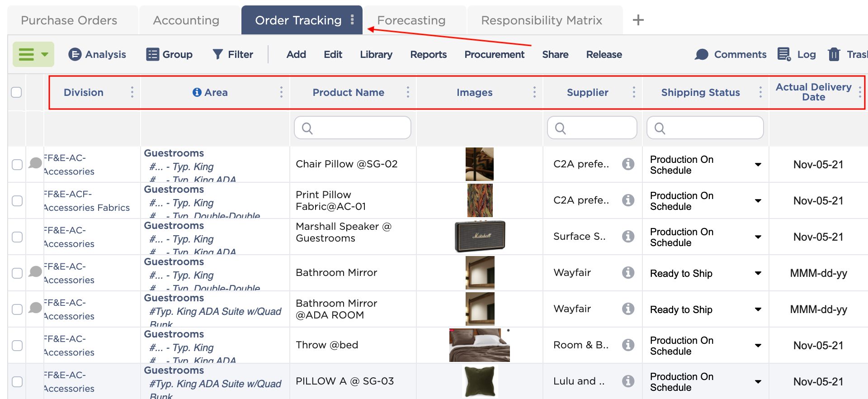Open the Comments panel
The width and height of the screenshot is (868, 399).
pos(730,54)
